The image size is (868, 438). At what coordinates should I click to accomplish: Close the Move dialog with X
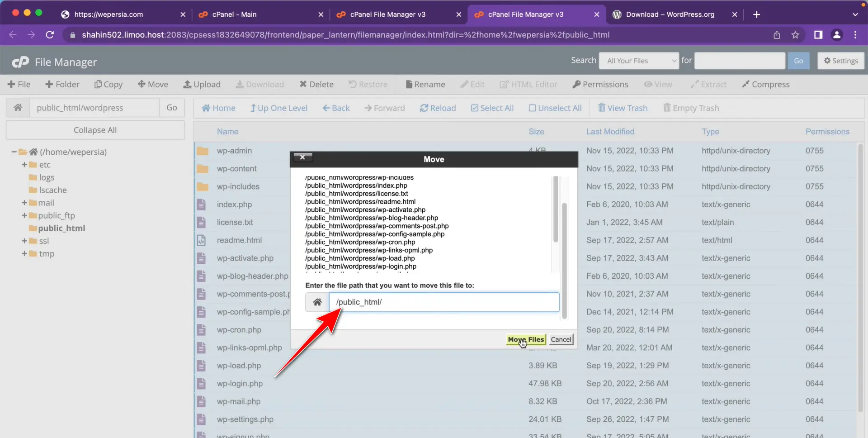[302, 157]
